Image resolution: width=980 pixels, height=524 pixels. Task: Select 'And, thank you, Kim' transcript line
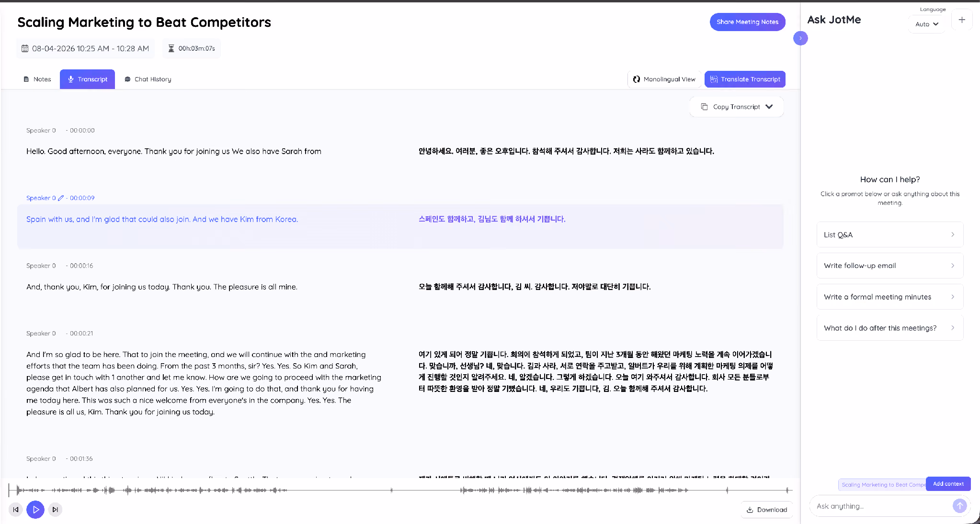tap(162, 287)
